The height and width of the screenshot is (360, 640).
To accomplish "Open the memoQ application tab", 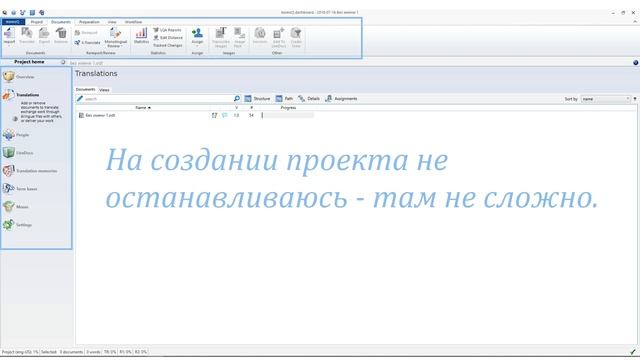I will coord(13,22).
